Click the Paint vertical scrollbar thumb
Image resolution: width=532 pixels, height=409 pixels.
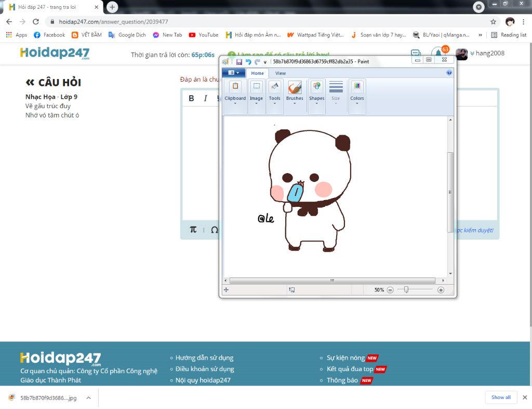point(450,192)
